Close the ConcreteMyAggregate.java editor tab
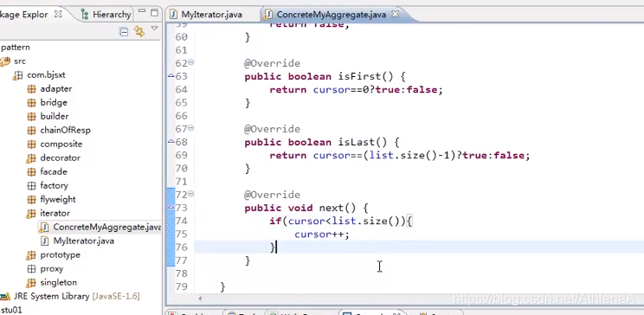The image size is (644, 315). coord(395,14)
